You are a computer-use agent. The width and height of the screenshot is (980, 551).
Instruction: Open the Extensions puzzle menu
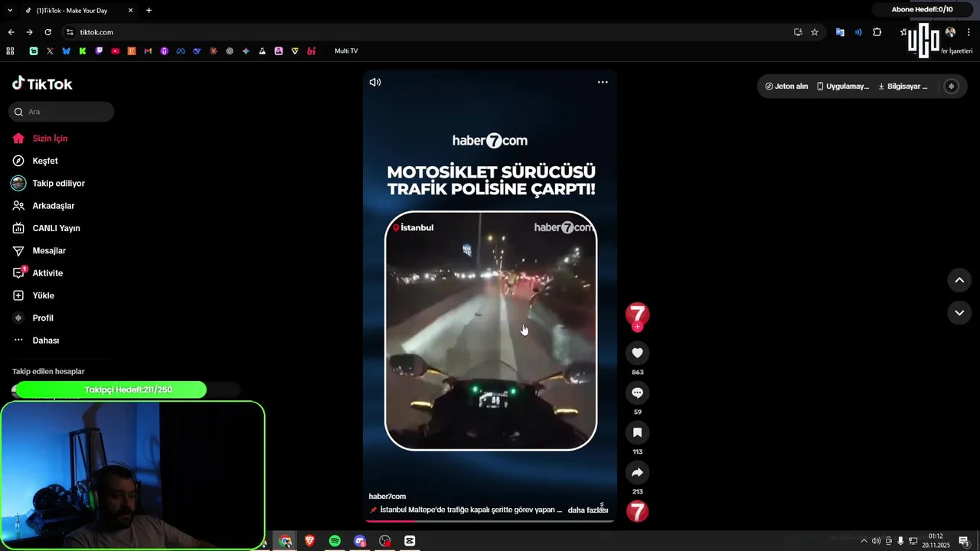click(877, 32)
